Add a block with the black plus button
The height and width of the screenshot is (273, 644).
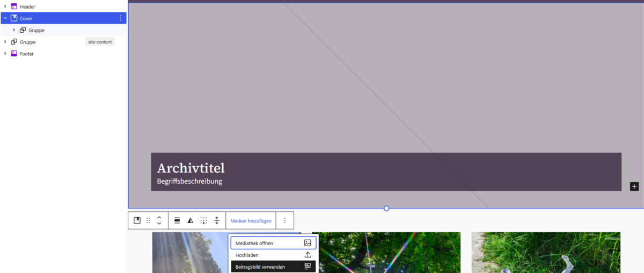click(x=634, y=186)
